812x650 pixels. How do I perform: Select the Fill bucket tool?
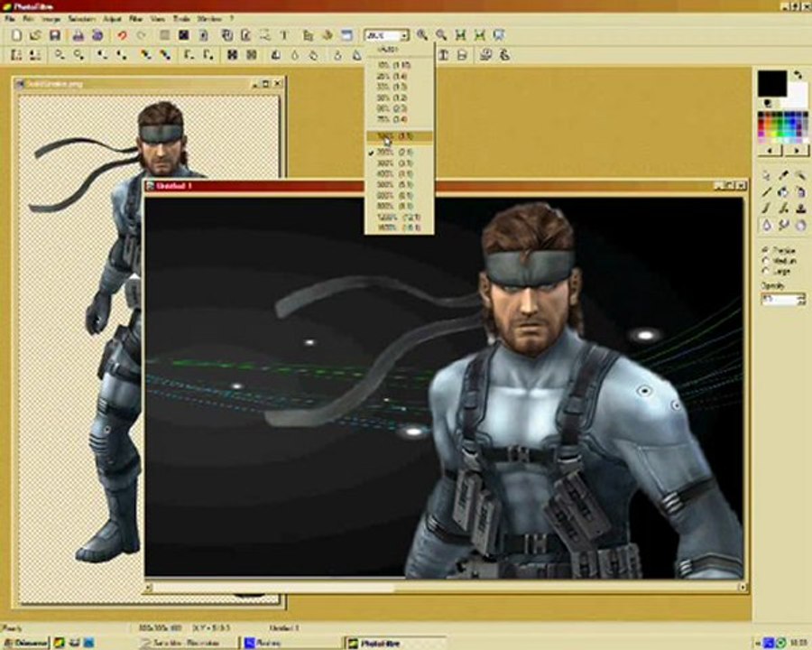tap(783, 192)
